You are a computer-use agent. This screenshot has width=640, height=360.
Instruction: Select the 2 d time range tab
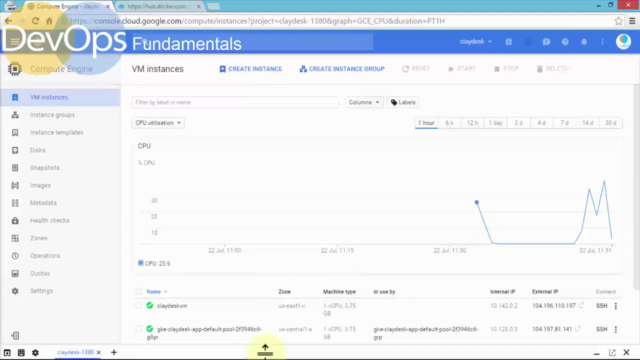point(518,123)
